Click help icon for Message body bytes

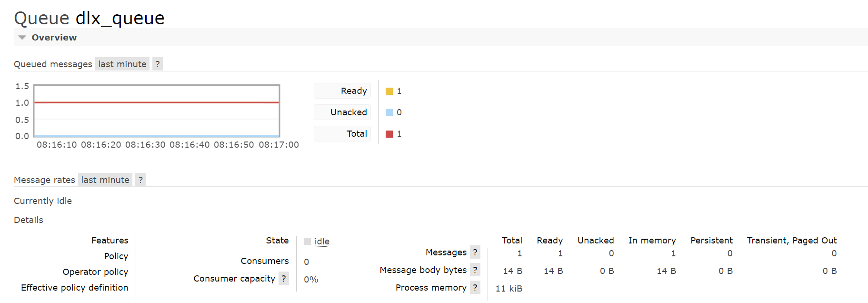[475, 270]
